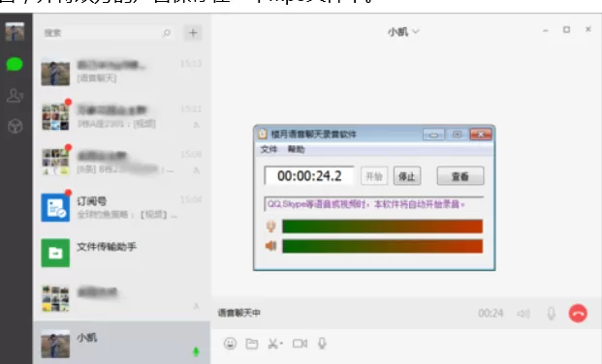Open the emoji picker icon
Screen dimensions: 602x364
(230, 344)
